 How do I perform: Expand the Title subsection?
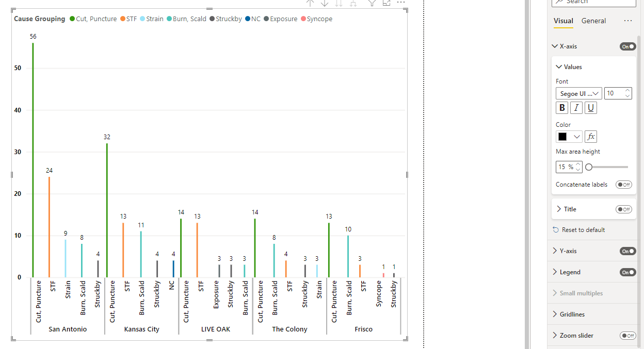click(559, 209)
